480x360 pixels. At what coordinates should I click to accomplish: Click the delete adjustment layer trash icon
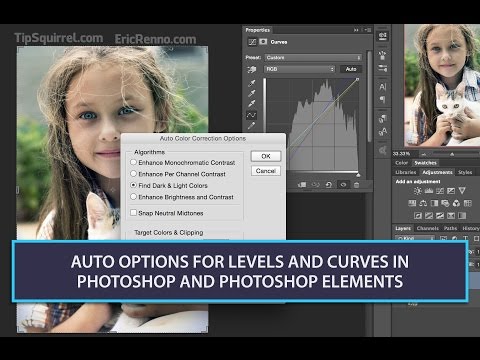(356, 185)
